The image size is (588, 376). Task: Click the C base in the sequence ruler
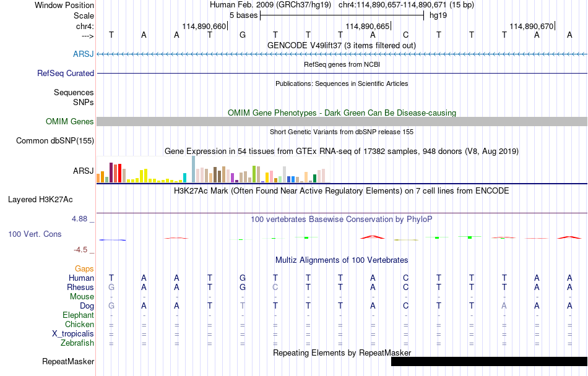coord(406,35)
